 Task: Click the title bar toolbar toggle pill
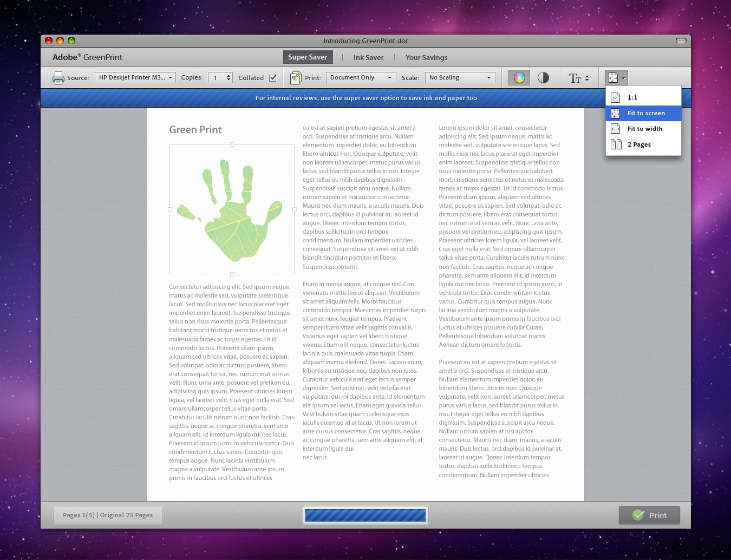pyautogui.click(x=681, y=41)
